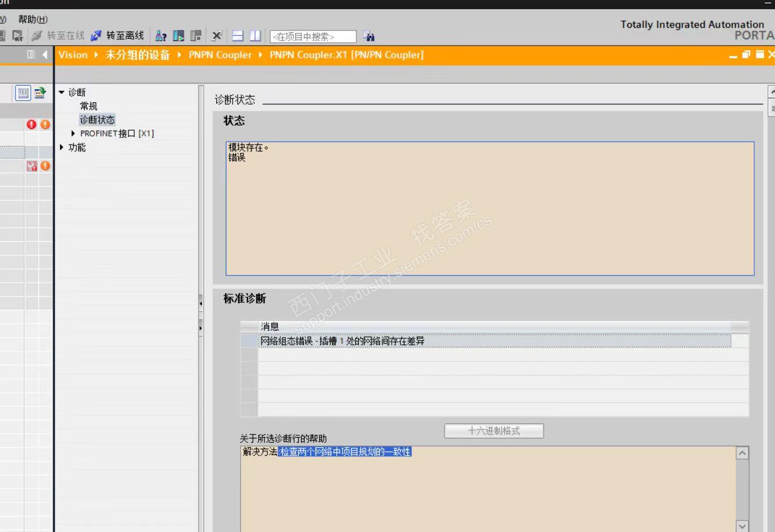Restore the PNPN Coupler editor window

point(746,55)
